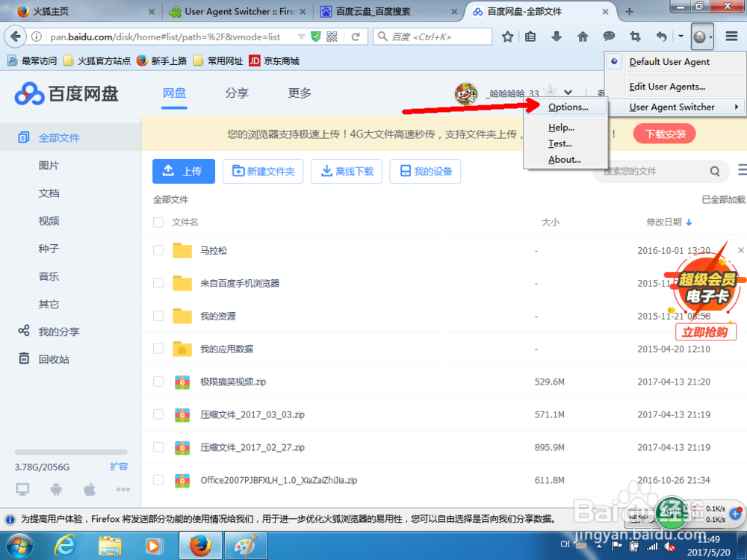Click the Apple client icon
This screenshot has width=747, height=560.
coord(90,489)
